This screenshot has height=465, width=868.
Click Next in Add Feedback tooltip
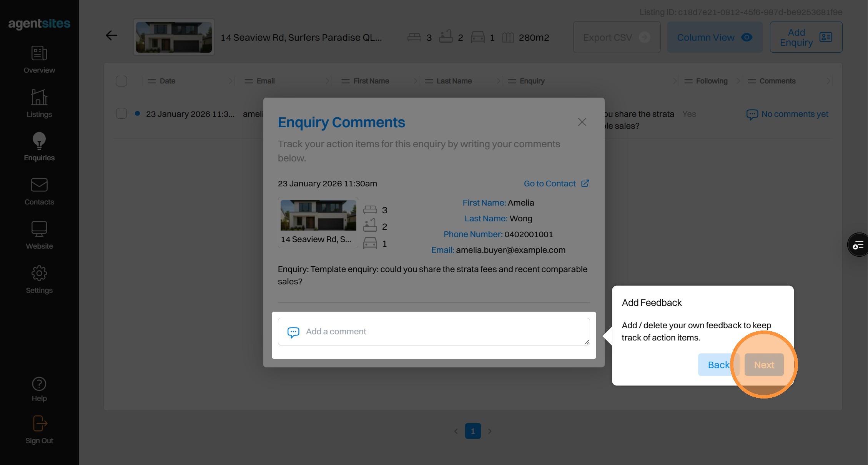764,365
